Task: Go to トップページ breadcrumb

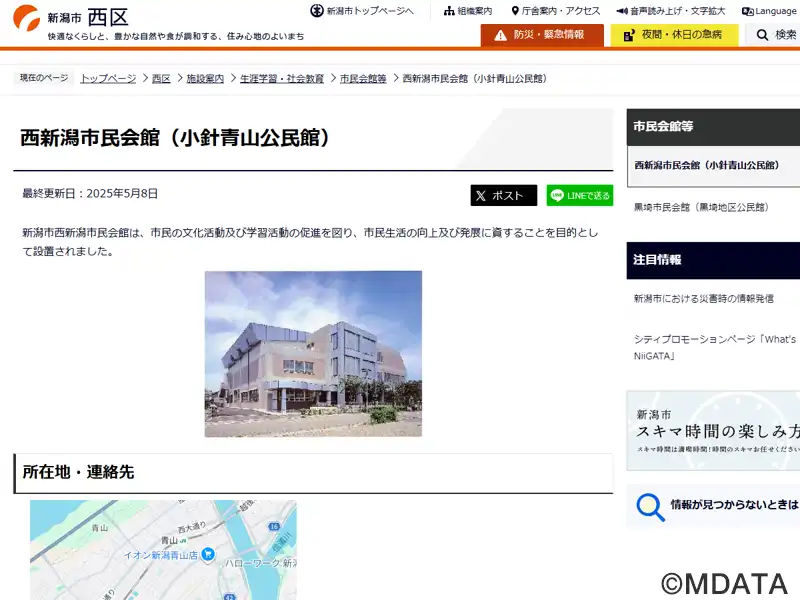Action: coord(108,79)
